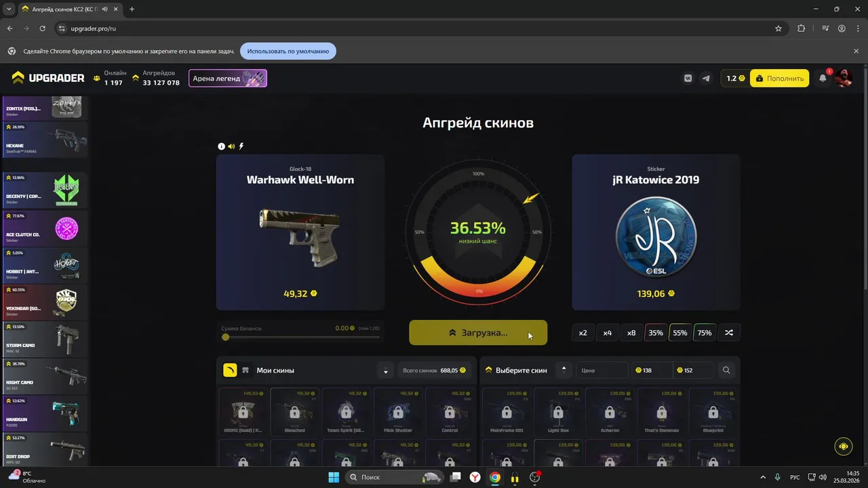Select Bleached skin in my skins
This screenshot has width=868, height=488.
[x=294, y=411]
